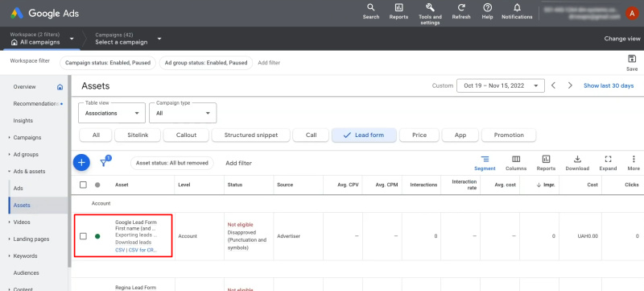Refresh the Google Ads data

tap(461, 11)
